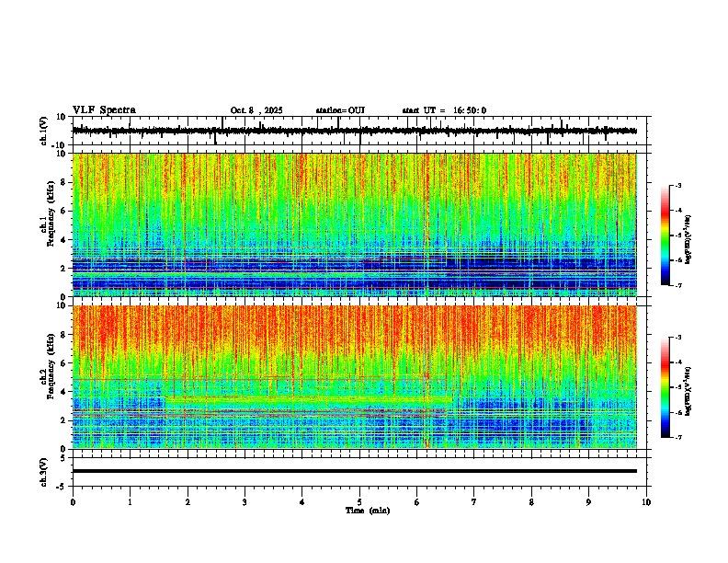Viewport: 728px width, 563px height.
Task: Click the time axis tick label "7"
Action: 474,502
